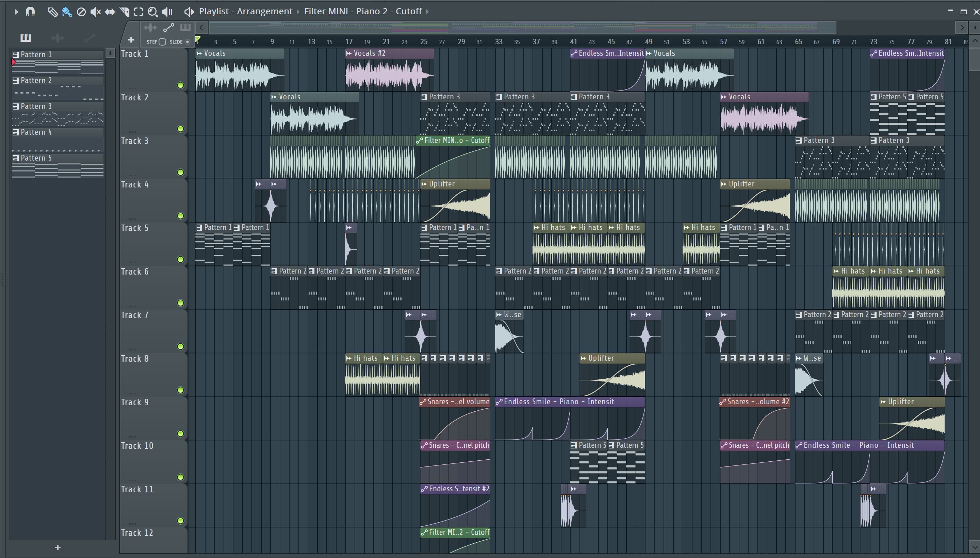The height and width of the screenshot is (558, 980).
Task: Open Snares -..el volume clip menu
Action: (423, 402)
